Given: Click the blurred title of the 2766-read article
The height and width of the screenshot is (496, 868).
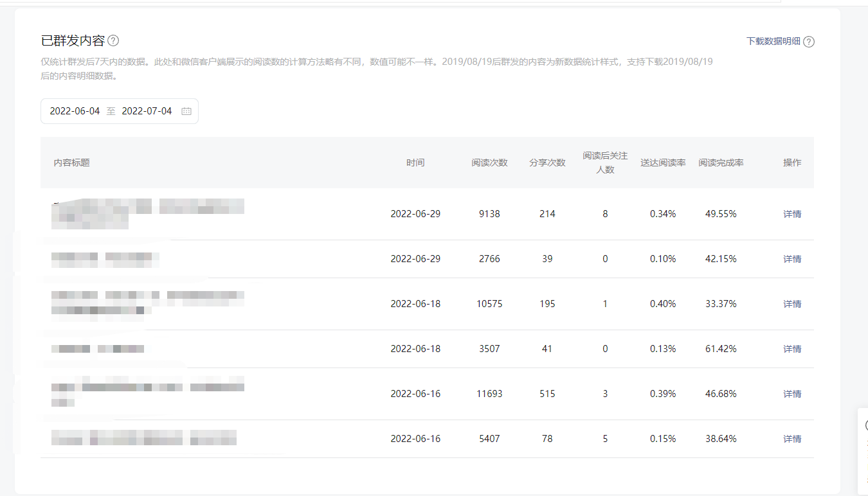Looking at the screenshot, I should (105, 259).
